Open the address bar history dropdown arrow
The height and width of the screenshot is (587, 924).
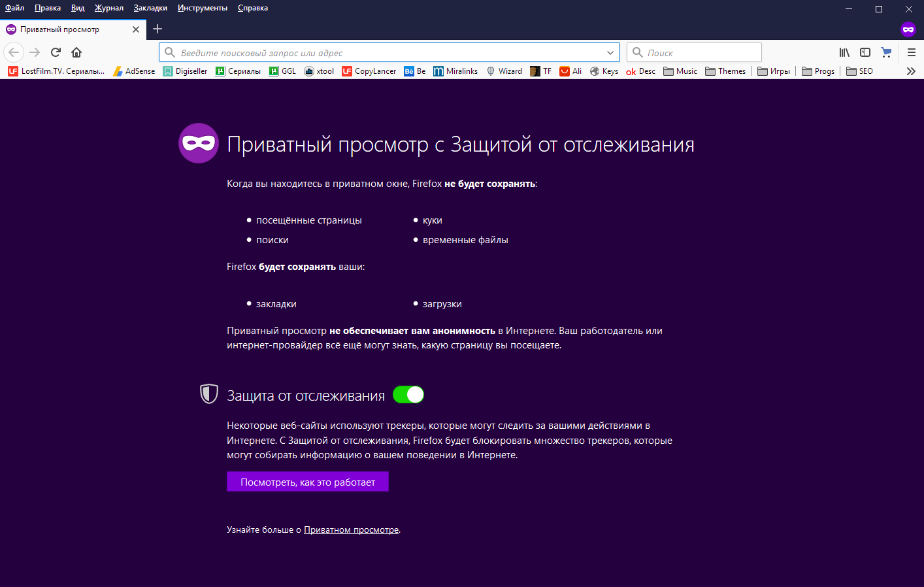610,53
